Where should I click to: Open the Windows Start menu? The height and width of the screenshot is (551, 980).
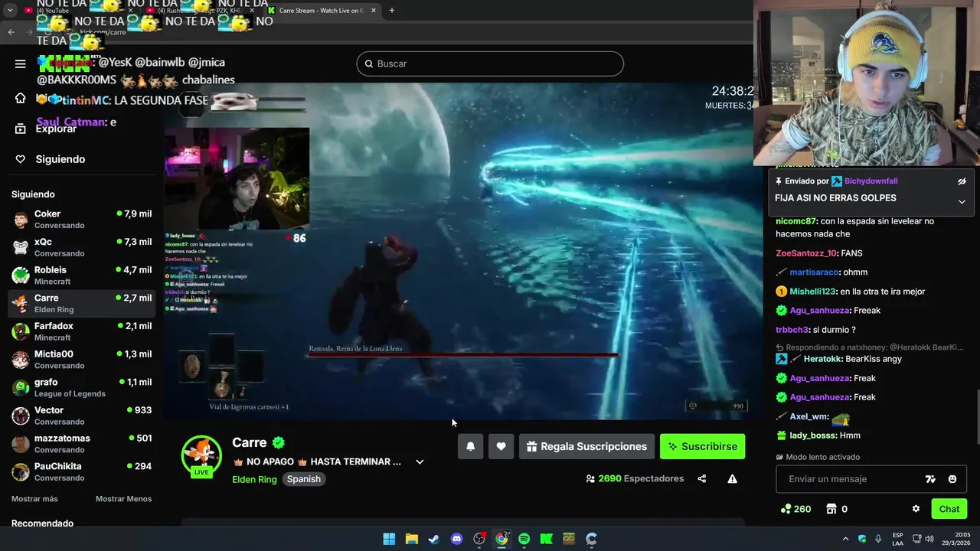click(x=389, y=539)
